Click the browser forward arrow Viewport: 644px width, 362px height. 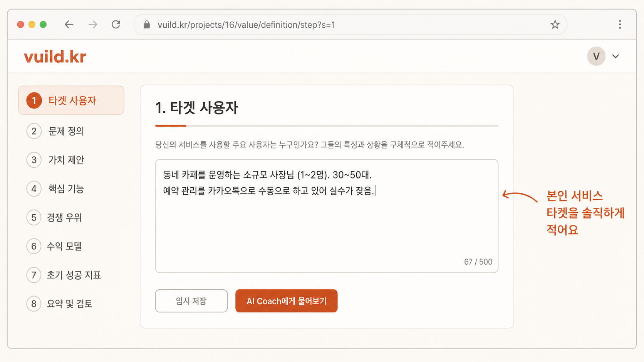point(93,25)
